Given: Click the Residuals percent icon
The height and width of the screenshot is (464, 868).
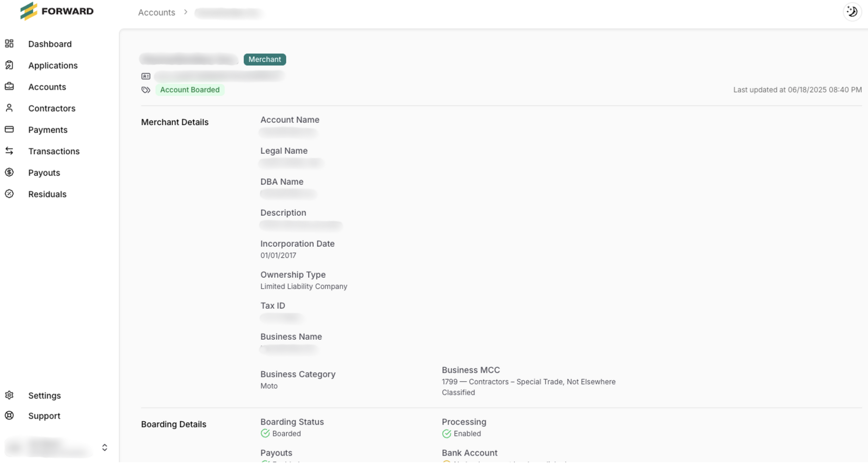Looking at the screenshot, I should pos(9,194).
